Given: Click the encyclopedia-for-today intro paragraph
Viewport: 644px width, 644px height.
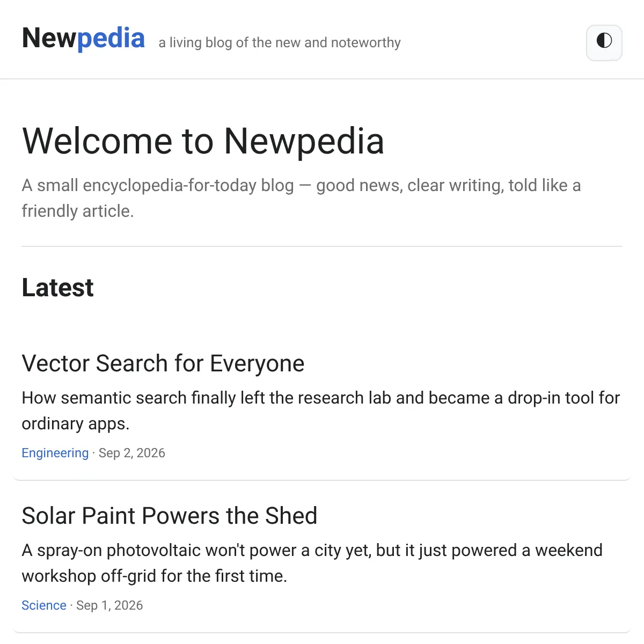Looking at the screenshot, I should [x=301, y=198].
